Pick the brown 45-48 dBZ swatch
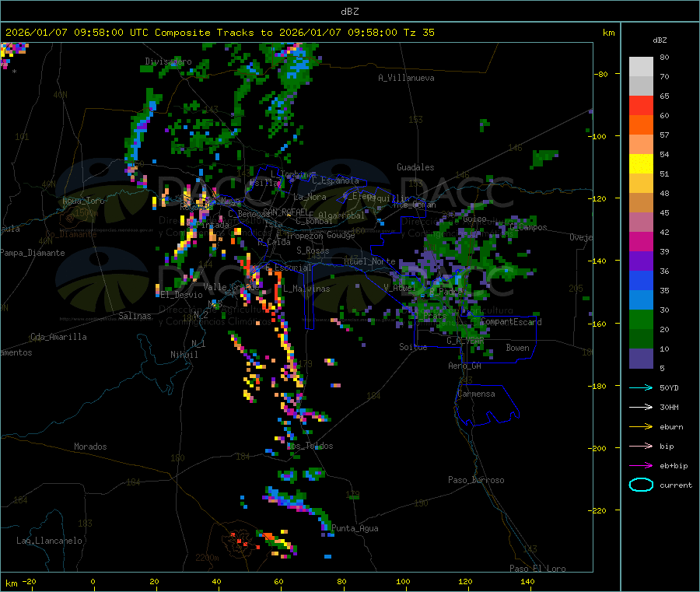 pyautogui.click(x=641, y=203)
